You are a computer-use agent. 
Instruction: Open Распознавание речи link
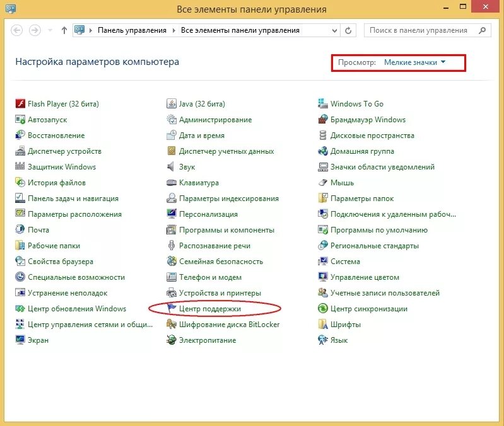214,246
